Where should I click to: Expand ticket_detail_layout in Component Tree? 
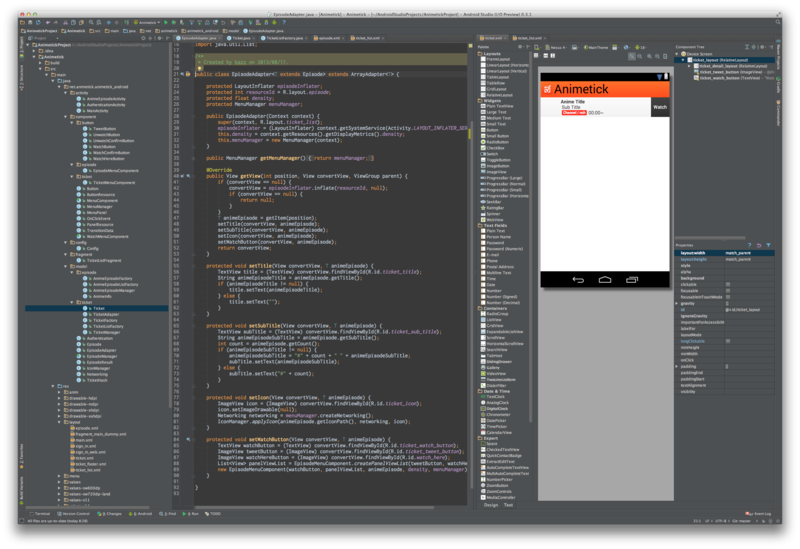click(689, 66)
